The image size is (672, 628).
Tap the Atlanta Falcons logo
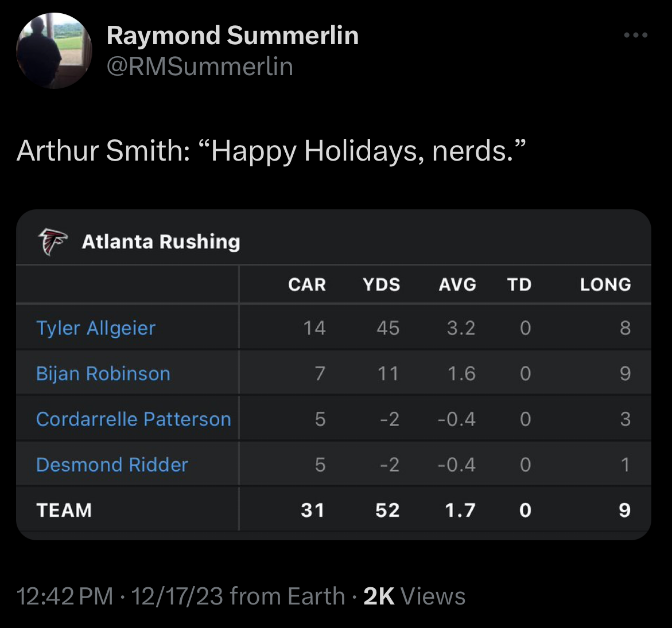click(53, 241)
